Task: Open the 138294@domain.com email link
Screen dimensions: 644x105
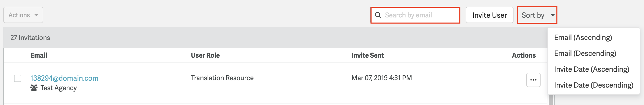Action: (64, 78)
